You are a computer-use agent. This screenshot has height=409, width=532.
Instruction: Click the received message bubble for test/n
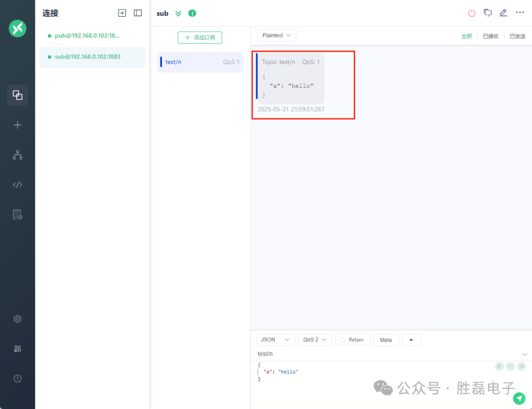pyautogui.click(x=291, y=78)
